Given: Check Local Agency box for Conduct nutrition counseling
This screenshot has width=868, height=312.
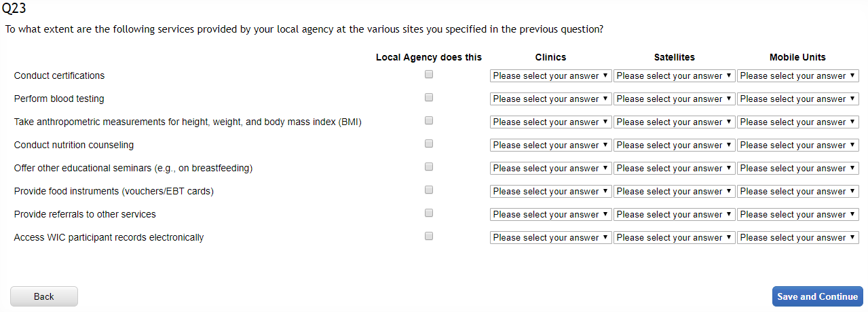Looking at the screenshot, I should (429, 144).
